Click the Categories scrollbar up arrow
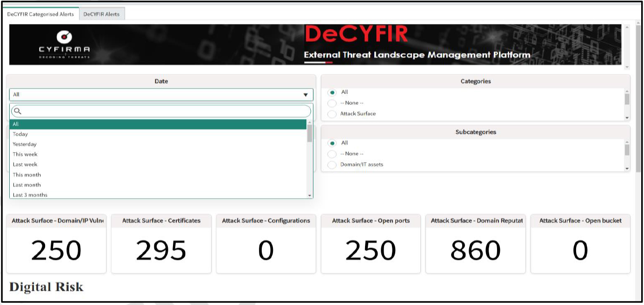The image size is (644, 305). pos(627,91)
